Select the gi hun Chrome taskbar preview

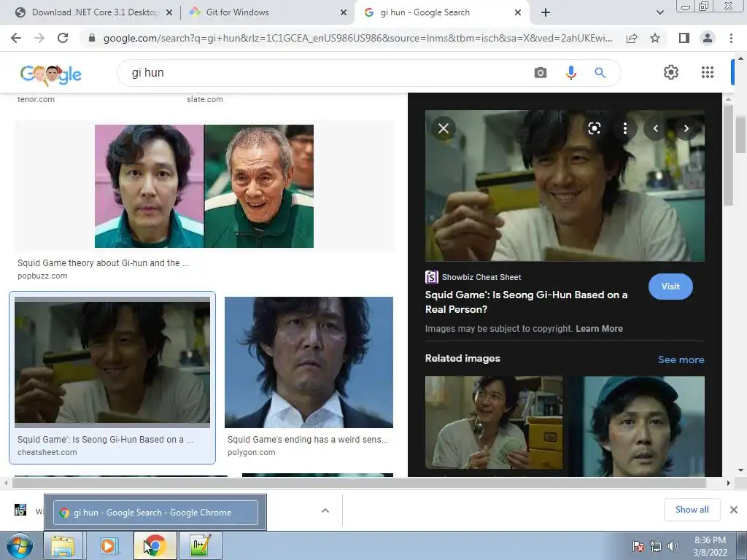tap(155, 513)
